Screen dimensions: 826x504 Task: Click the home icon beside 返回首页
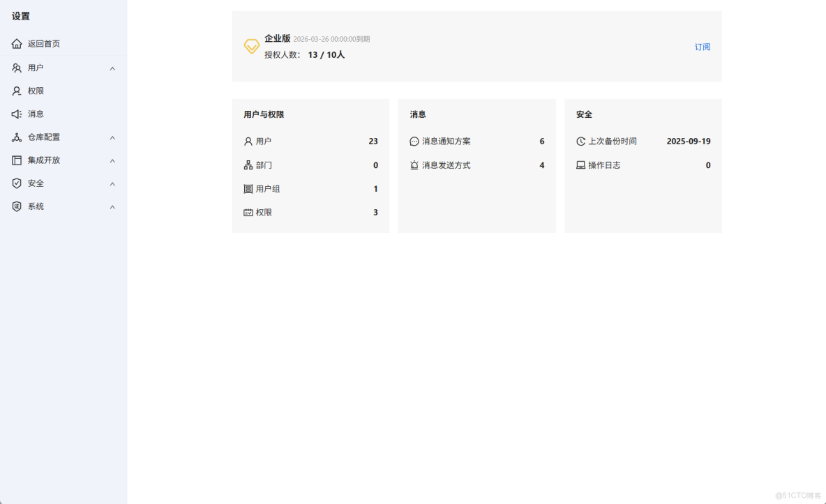(x=17, y=43)
